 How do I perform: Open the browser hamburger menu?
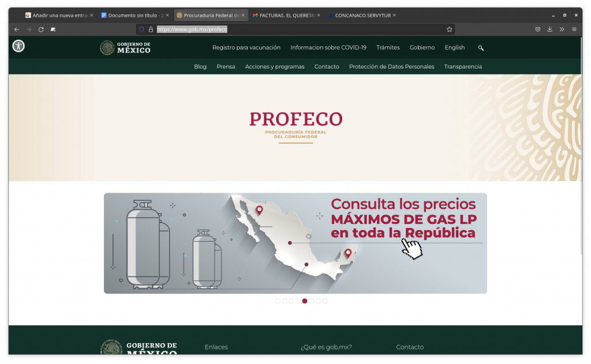pyautogui.click(x=574, y=29)
